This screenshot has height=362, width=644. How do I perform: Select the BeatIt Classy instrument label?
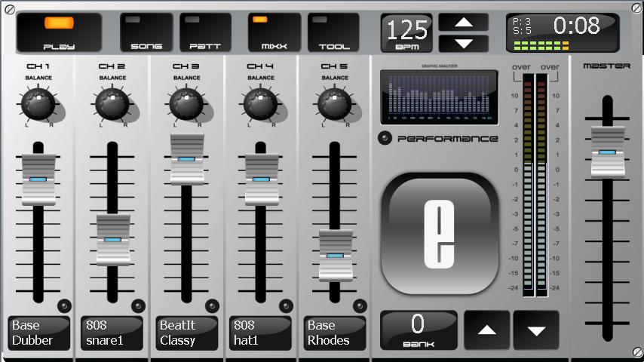[x=187, y=333]
